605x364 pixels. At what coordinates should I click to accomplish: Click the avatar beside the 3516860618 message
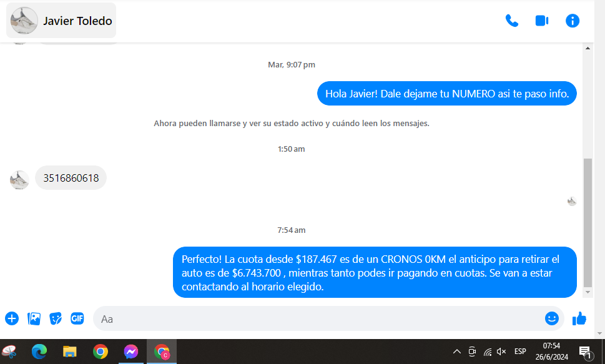(19, 180)
